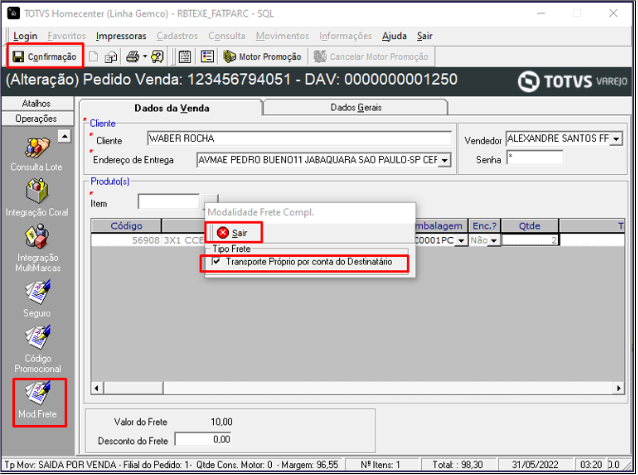This screenshot has width=638, height=475.
Task: Open the Cadastros menu
Action: pyautogui.click(x=177, y=36)
